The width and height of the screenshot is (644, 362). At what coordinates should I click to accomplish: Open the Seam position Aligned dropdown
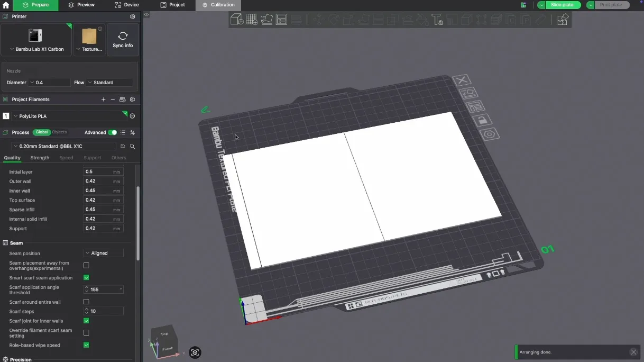[x=104, y=254]
